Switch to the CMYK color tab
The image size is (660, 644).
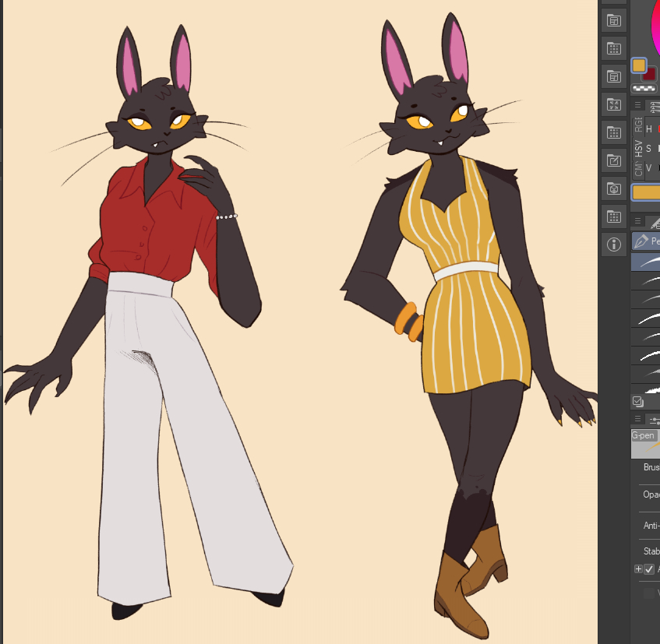[638, 168]
